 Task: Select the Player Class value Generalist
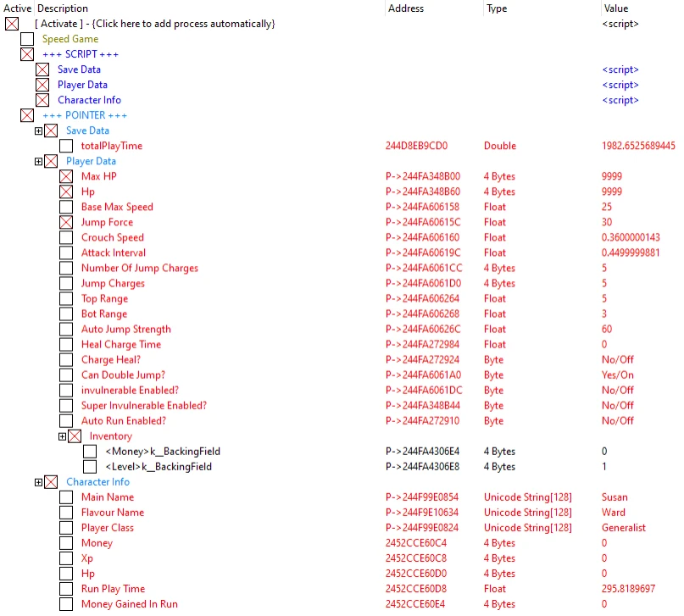click(623, 527)
